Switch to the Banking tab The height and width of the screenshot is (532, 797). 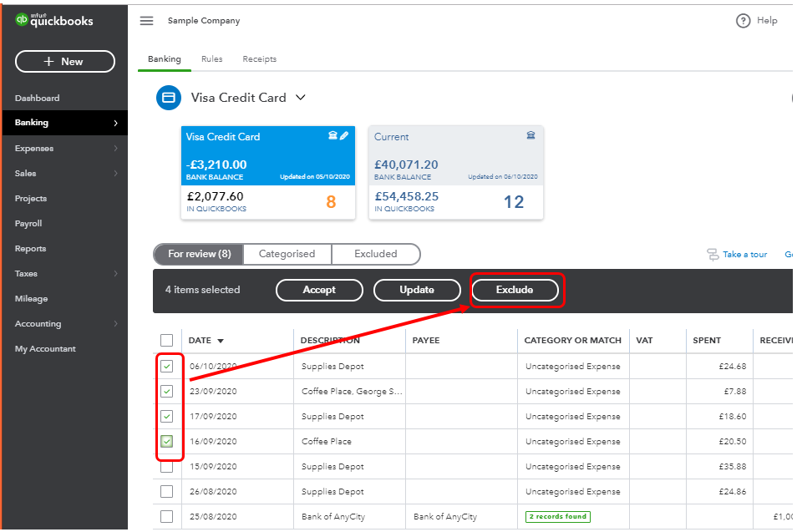point(165,59)
